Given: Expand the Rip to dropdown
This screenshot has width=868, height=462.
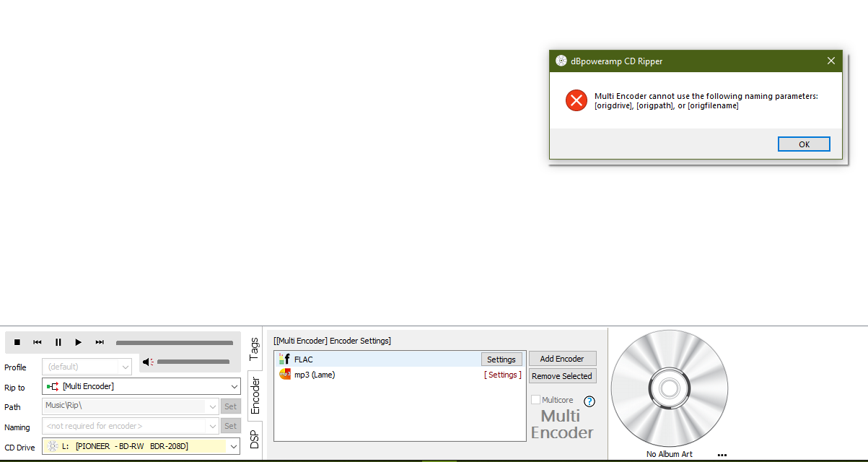Looking at the screenshot, I should pyautogui.click(x=233, y=386).
